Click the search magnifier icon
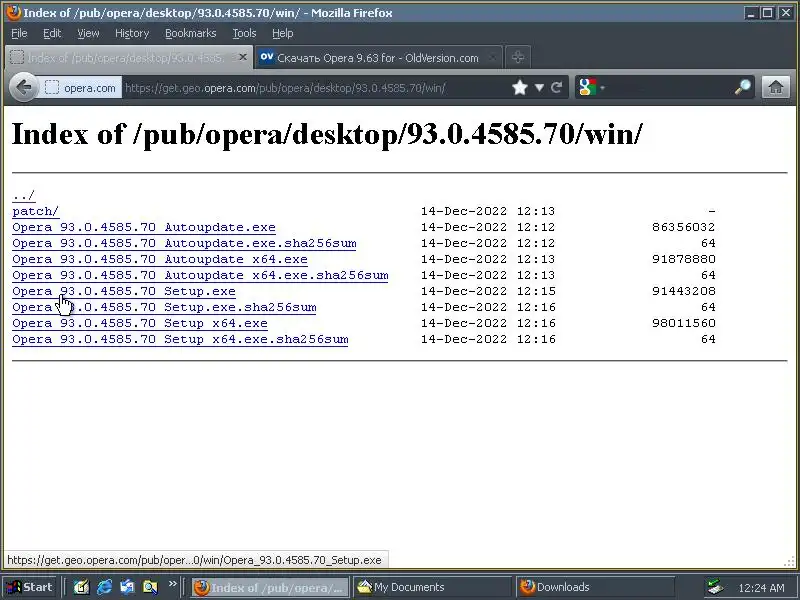 pos(742,87)
